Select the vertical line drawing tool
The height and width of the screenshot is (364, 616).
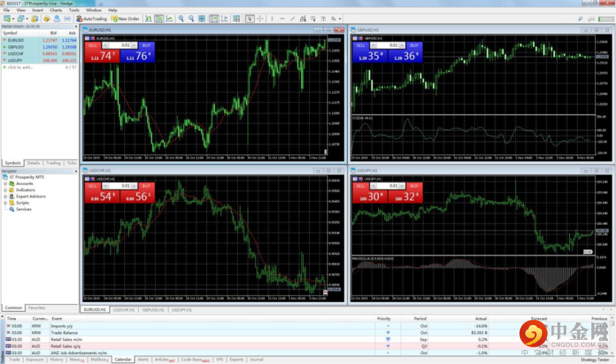coord(272,18)
